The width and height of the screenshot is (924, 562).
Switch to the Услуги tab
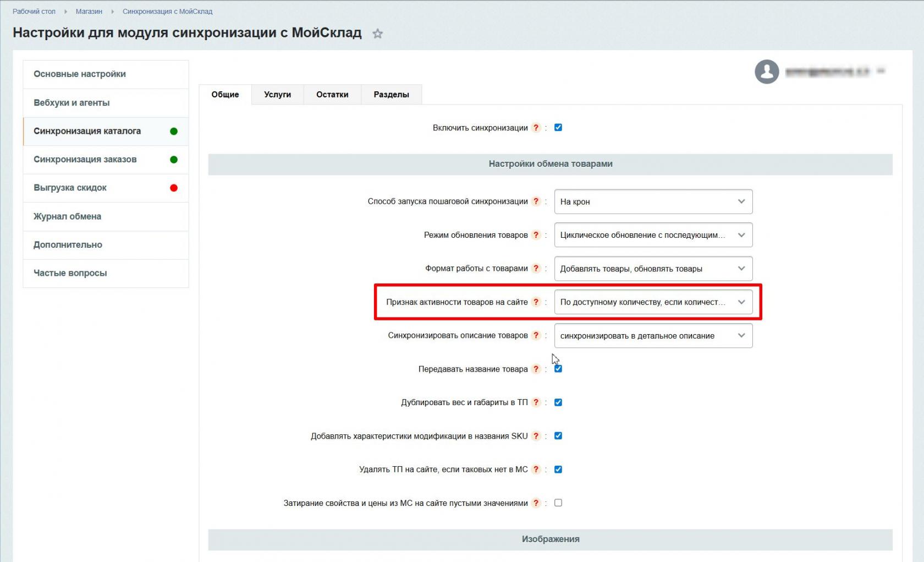(x=277, y=95)
